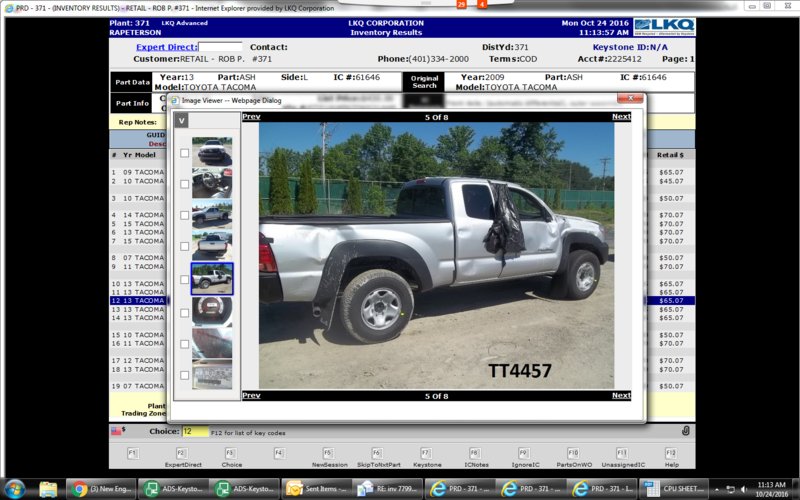Click into the yellow Choice input field
The height and width of the screenshot is (500, 800).
point(195,431)
